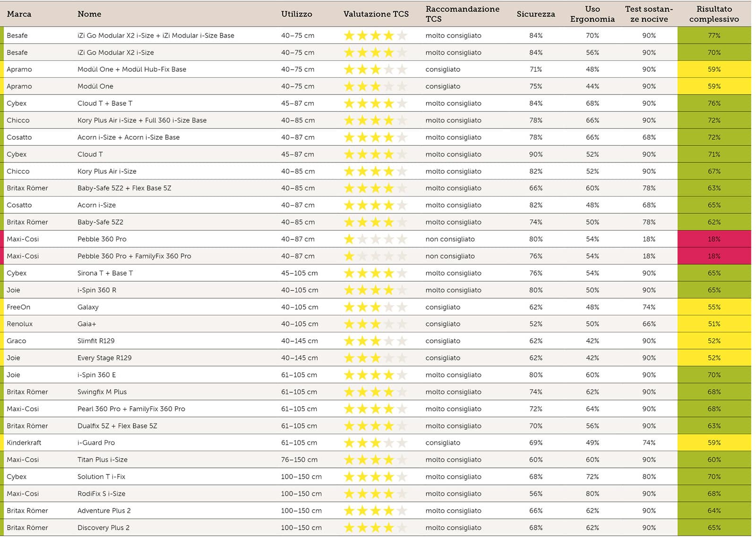Select the Every Stage R129 name

click(104, 358)
